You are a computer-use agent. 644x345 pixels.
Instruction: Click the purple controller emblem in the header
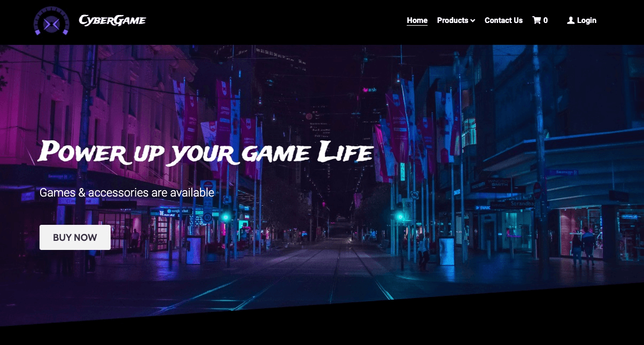(x=51, y=21)
